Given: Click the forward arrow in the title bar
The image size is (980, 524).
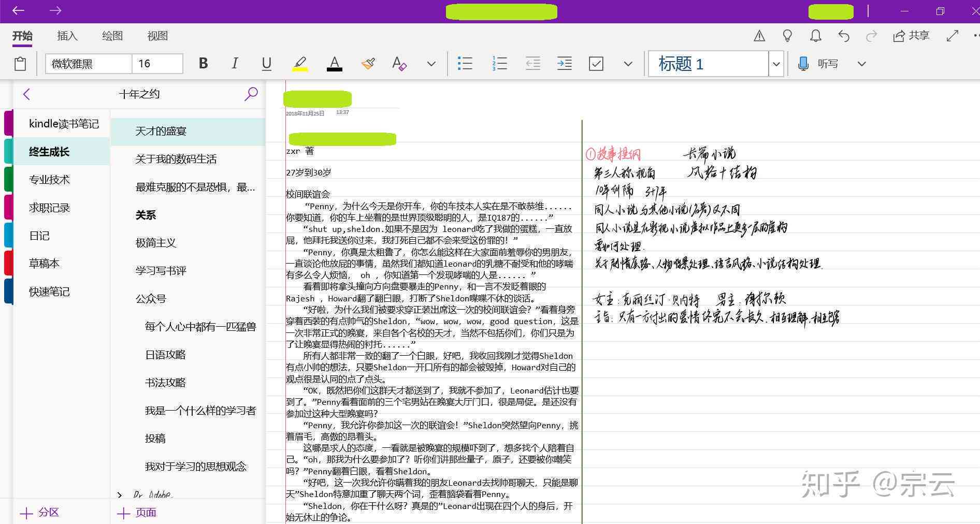Looking at the screenshot, I should pyautogui.click(x=55, y=11).
